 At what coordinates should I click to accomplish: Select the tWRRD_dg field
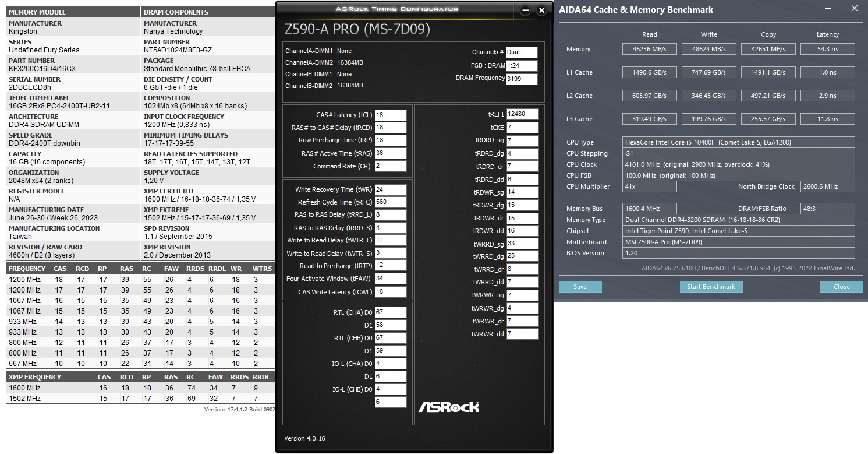tap(523, 256)
